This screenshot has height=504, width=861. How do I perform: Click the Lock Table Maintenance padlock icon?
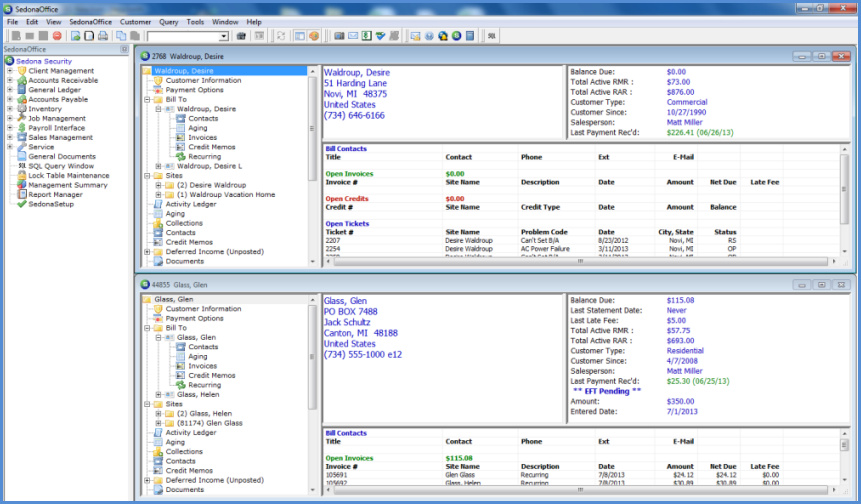click(x=22, y=175)
